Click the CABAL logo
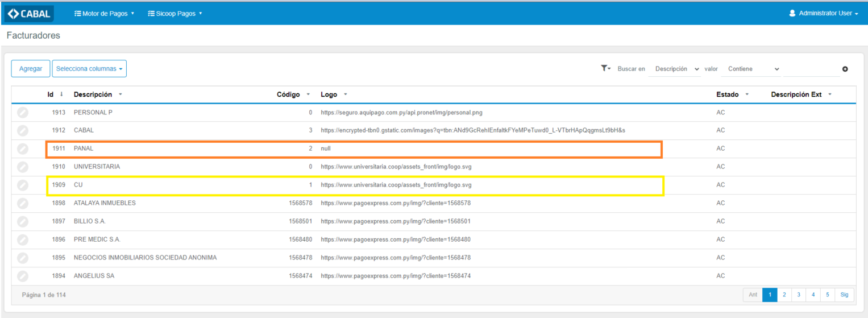 [x=30, y=13]
